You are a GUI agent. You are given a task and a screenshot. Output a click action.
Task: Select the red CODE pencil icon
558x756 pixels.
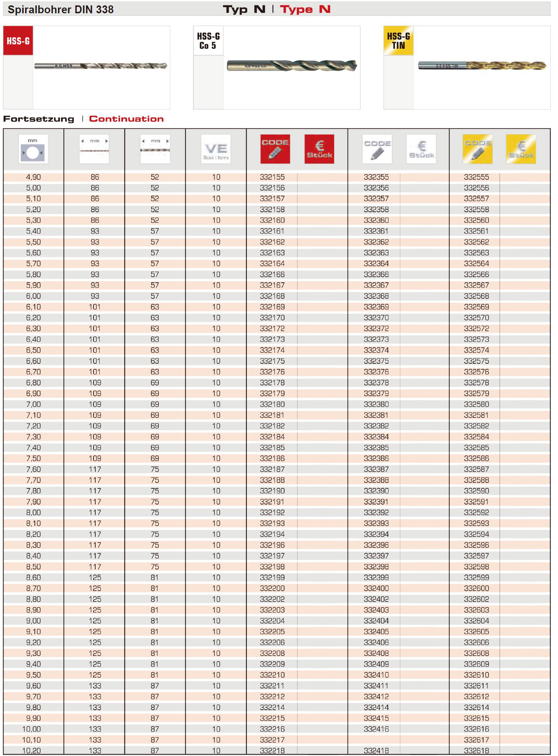click(x=275, y=149)
